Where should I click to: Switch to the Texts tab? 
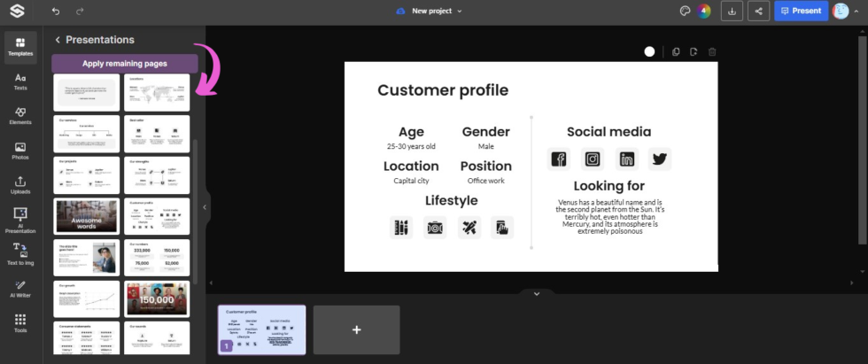click(19, 81)
